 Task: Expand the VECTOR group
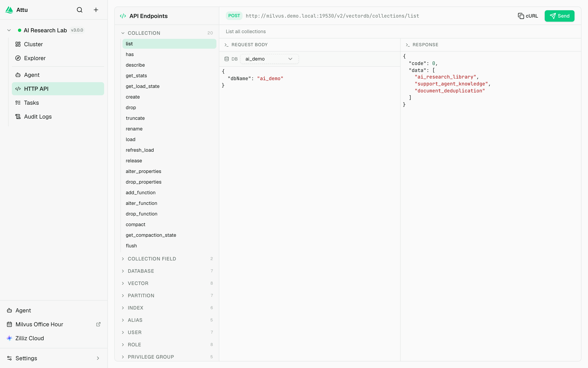(167, 283)
